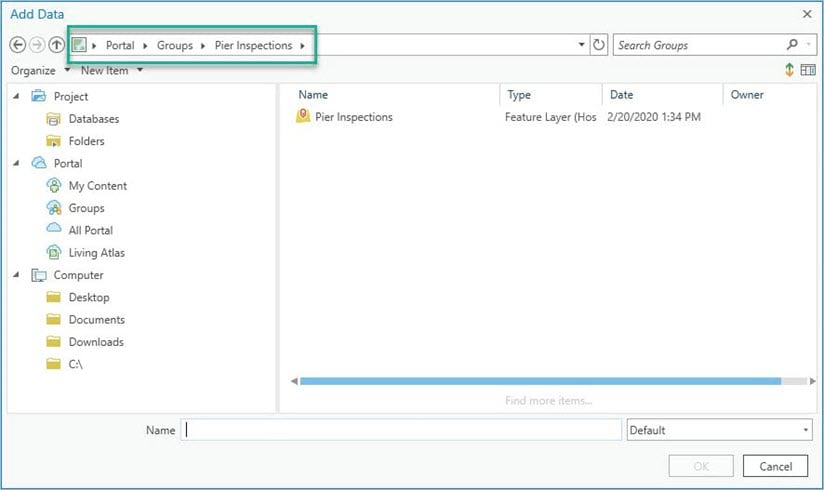The height and width of the screenshot is (490, 824).
Task: Select My Content label under Portal
Action: click(x=98, y=186)
